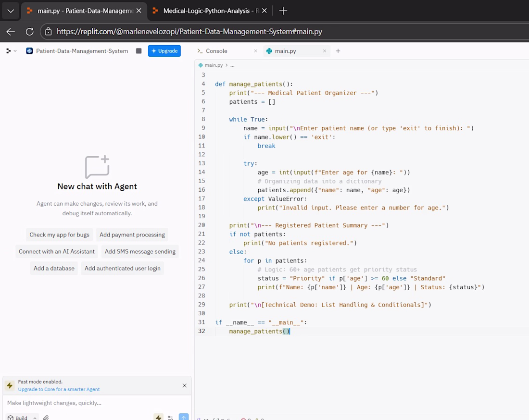Open agent settings sliders icon
Screen dimensions: 529x420
171,417
